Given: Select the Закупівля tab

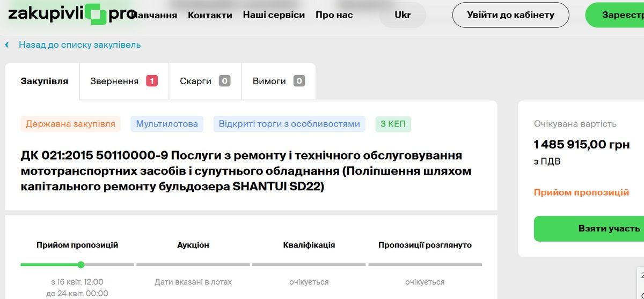Looking at the screenshot, I should (43, 81).
